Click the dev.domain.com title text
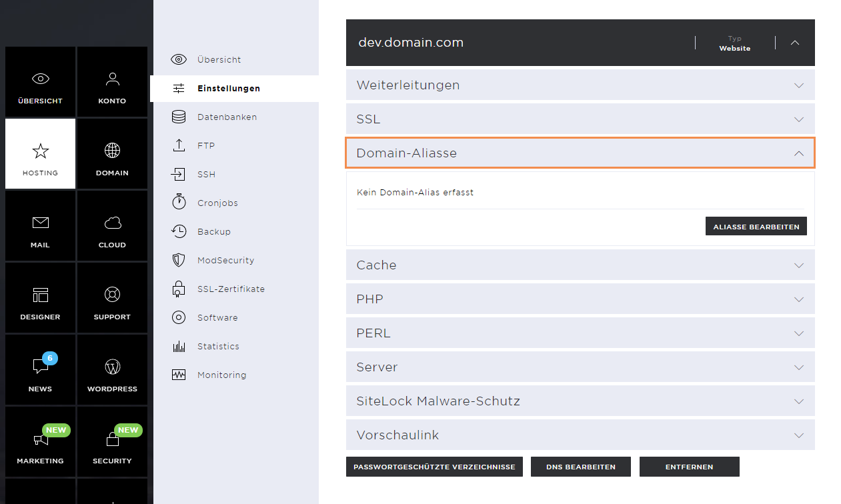 [411, 43]
